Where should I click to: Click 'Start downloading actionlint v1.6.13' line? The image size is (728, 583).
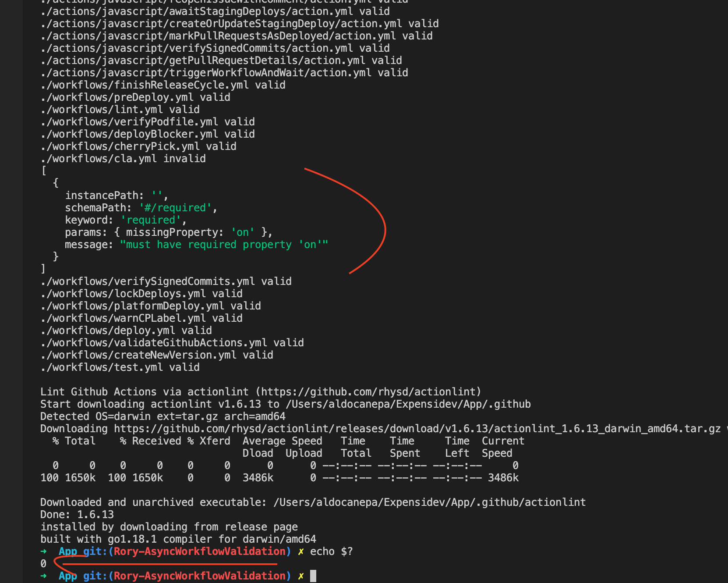[286, 404]
